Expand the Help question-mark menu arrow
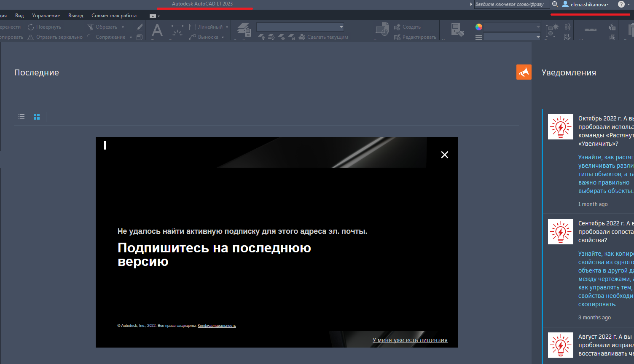The height and width of the screenshot is (364, 634). point(629,4)
